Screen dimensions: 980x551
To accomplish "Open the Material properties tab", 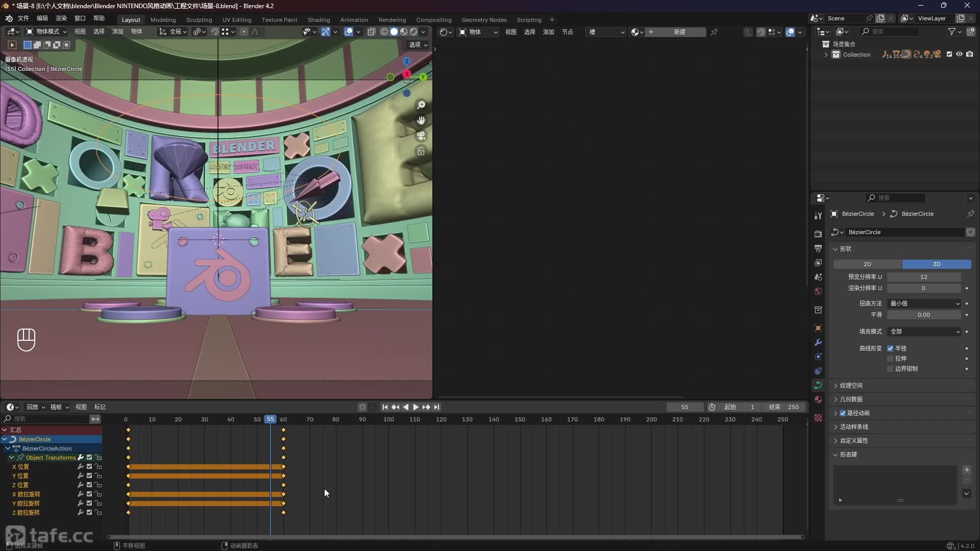I will click(x=818, y=399).
